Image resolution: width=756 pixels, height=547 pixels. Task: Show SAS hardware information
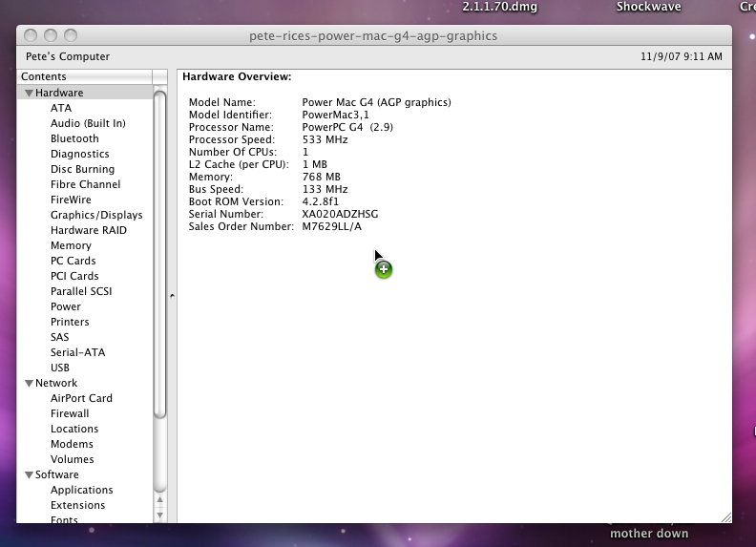tap(59, 337)
